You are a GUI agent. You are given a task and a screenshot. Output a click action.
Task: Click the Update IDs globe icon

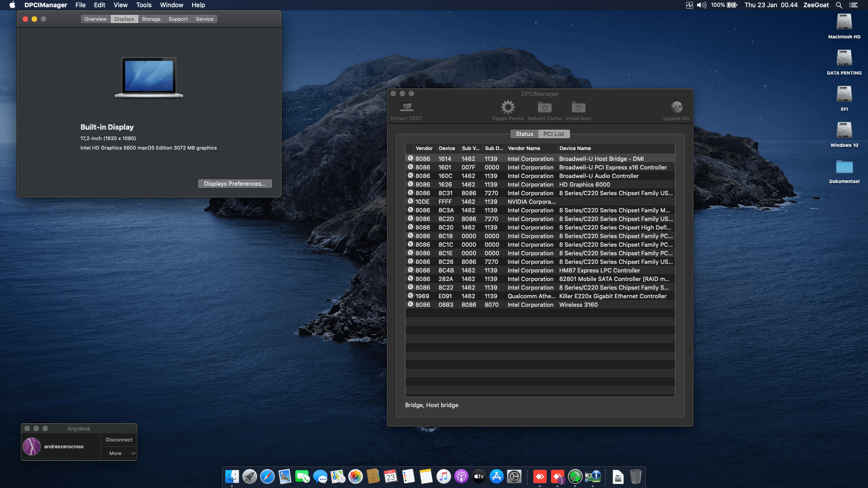point(676,107)
